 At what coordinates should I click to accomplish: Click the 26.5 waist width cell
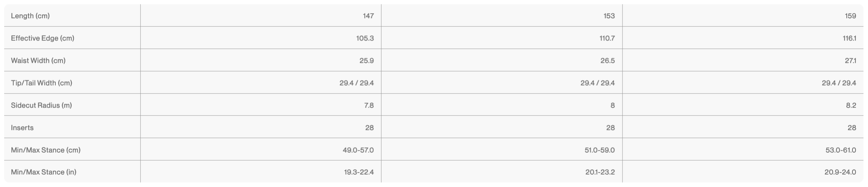[607, 61]
